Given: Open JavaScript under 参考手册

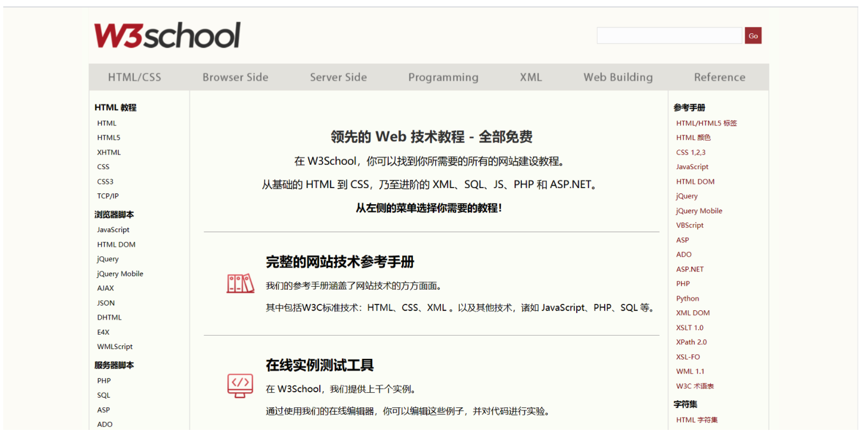Looking at the screenshot, I should pos(692,167).
